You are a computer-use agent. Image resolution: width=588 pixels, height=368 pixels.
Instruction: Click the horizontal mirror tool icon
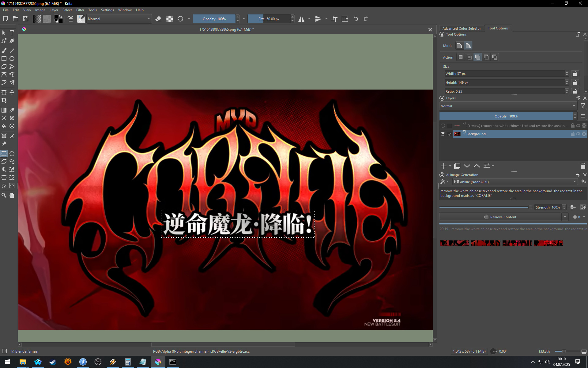(x=301, y=19)
